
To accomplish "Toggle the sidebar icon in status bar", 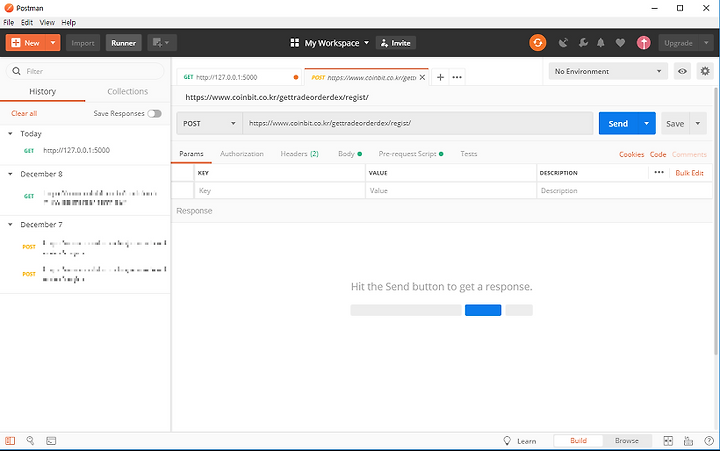I will [10, 441].
